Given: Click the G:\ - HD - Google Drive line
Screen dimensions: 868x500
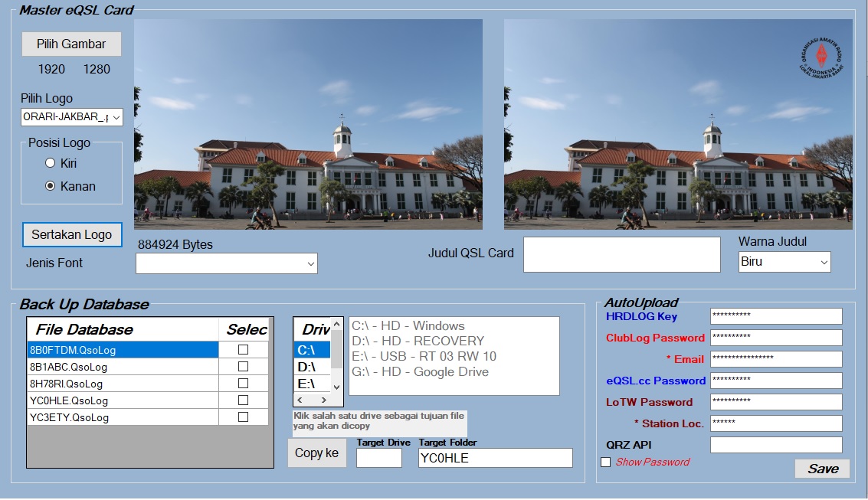Looking at the screenshot, I should tap(420, 372).
